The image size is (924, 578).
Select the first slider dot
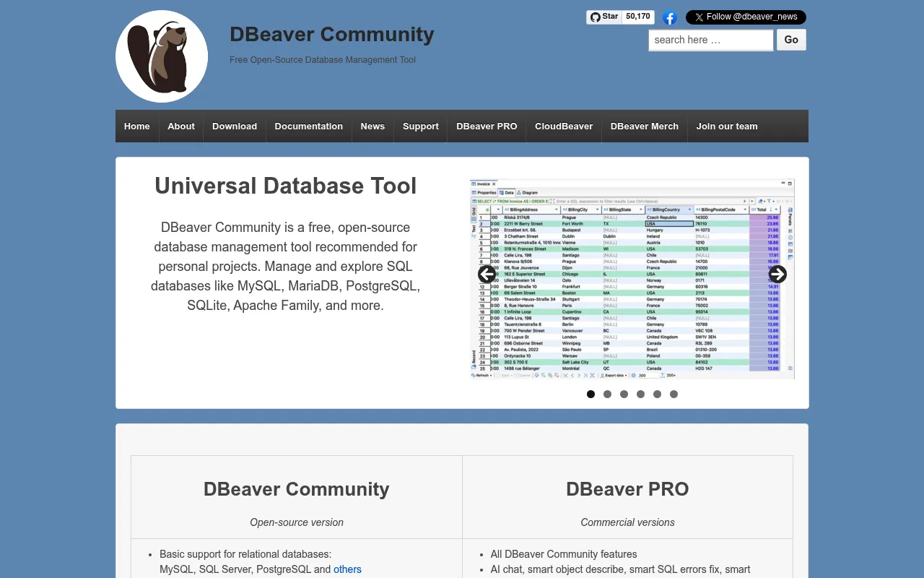(x=590, y=394)
